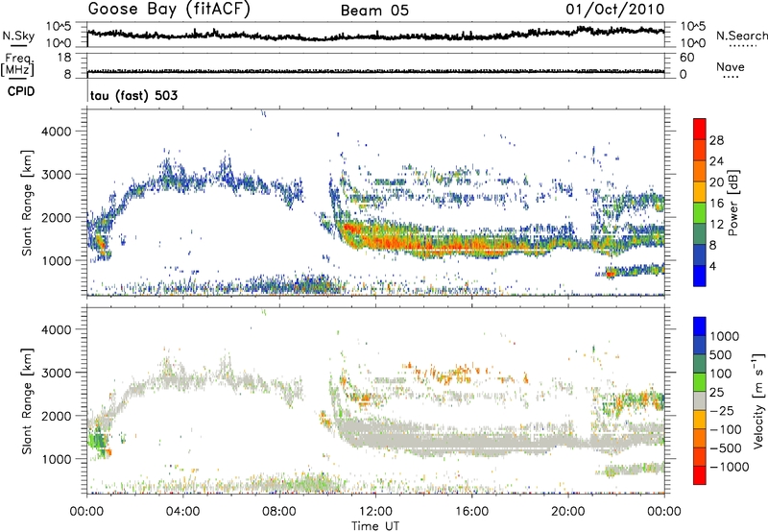
Task: Click the date '01/Oct/2010'
Action: [x=615, y=10]
